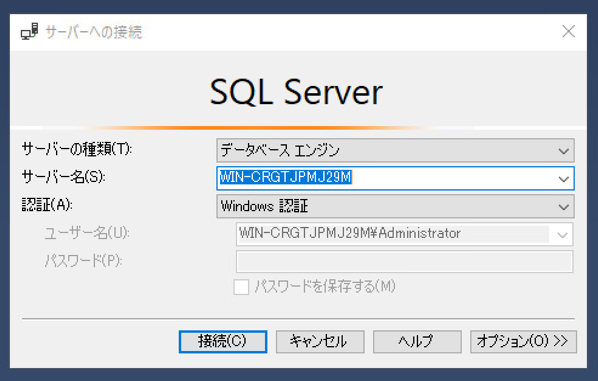The image size is (598, 381).
Task: Click the SQL Server heading text
Action: coord(296,92)
